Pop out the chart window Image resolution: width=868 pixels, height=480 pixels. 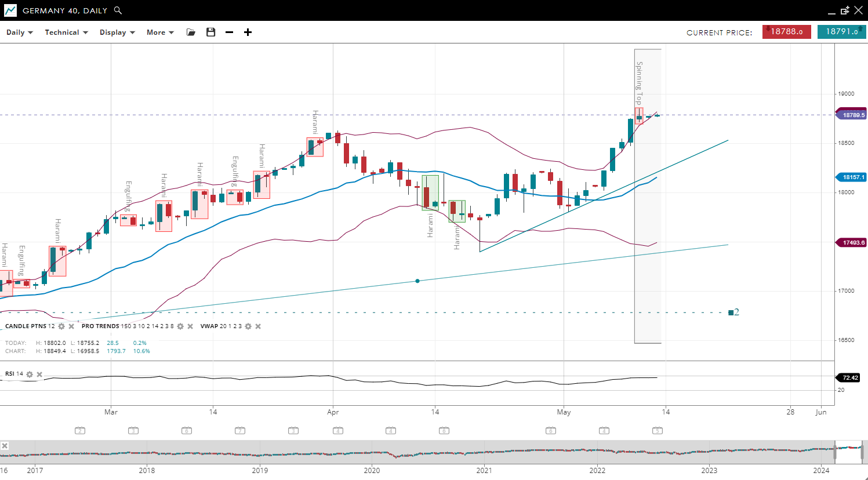[x=845, y=10]
